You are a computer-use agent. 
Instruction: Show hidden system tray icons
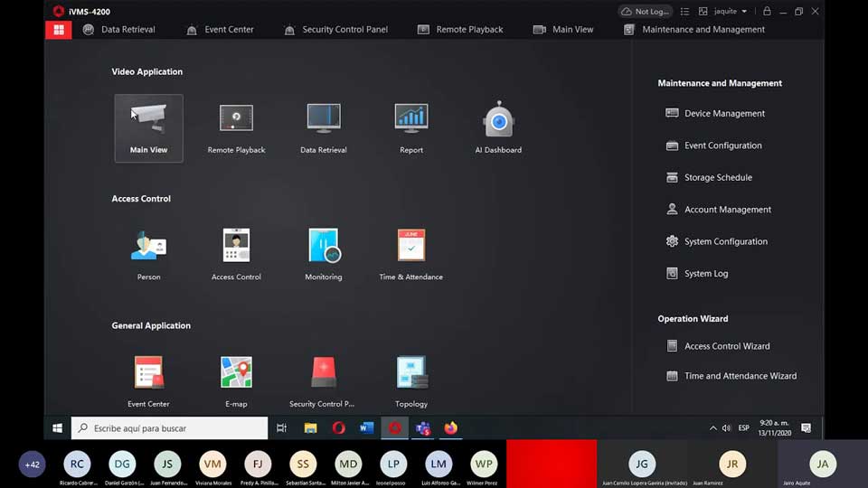coord(712,428)
